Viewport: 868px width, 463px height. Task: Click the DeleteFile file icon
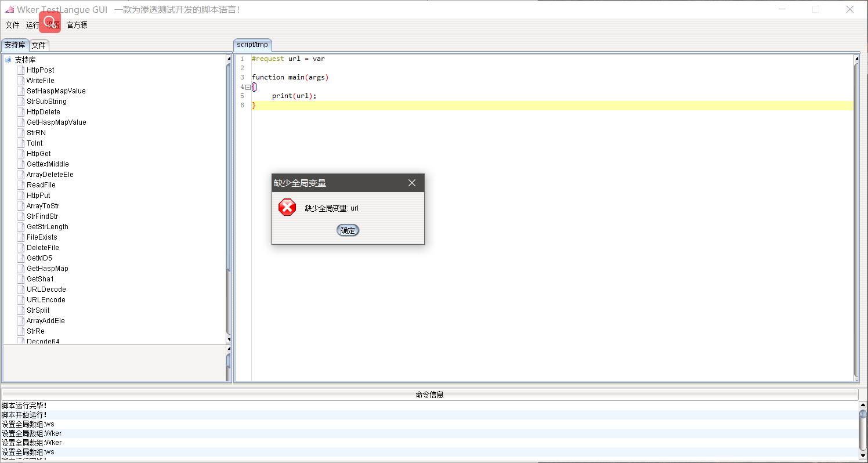point(21,248)
